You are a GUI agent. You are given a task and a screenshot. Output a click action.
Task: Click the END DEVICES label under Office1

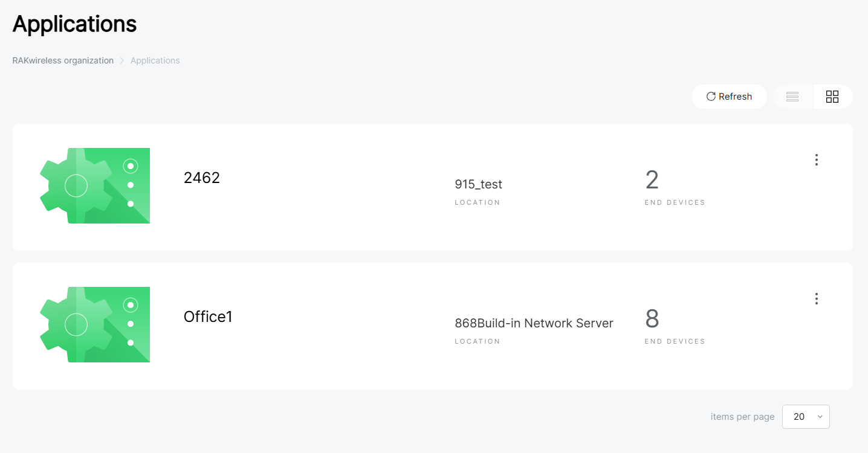[x=675, y=341]
